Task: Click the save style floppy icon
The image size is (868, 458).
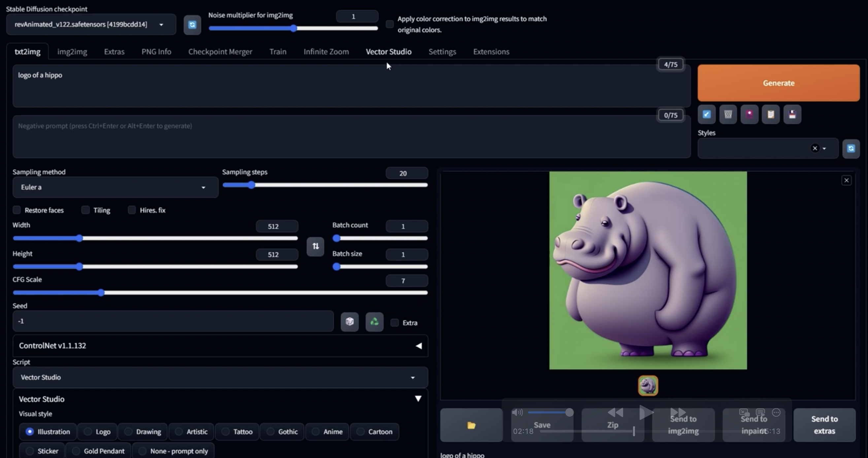Action: (792, 114)
